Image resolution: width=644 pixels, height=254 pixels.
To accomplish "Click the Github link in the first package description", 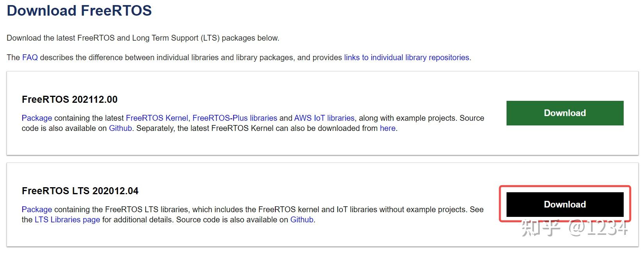I will (120, 128).
